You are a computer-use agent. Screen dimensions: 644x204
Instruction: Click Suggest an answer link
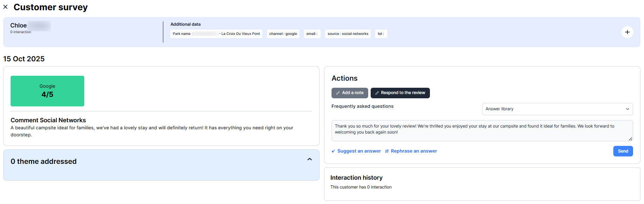coord(359,151)
